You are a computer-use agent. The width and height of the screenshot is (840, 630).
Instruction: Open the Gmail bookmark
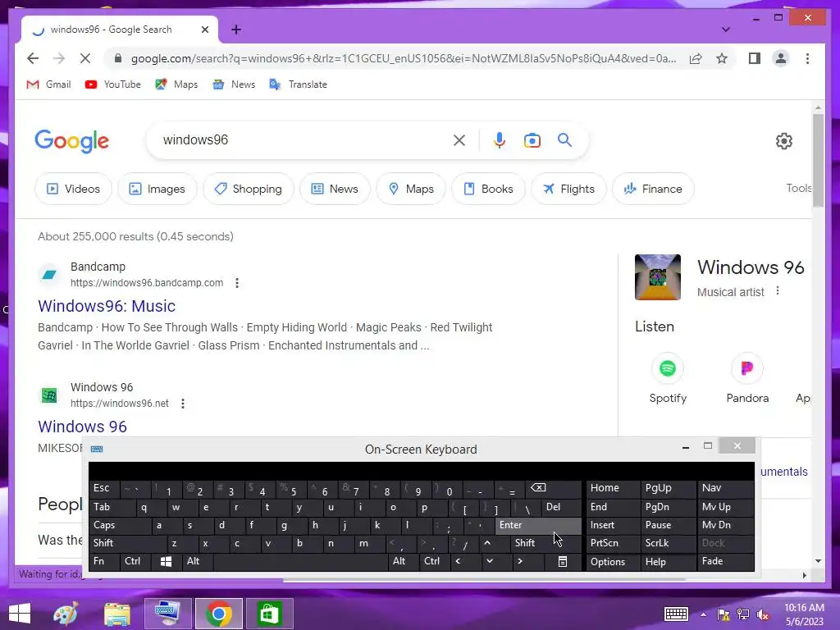click(48, 84)
